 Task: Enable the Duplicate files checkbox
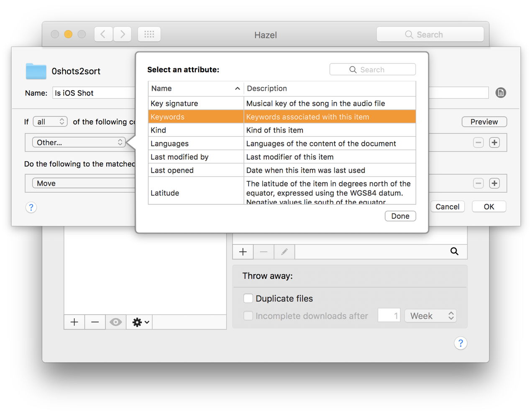point(248,298)
